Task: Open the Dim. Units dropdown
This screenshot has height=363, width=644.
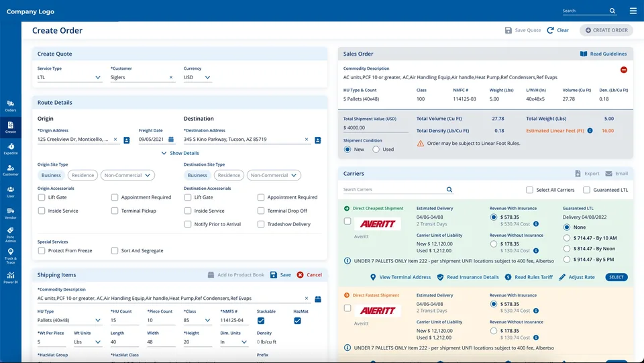Action: (x=234, y=342)
